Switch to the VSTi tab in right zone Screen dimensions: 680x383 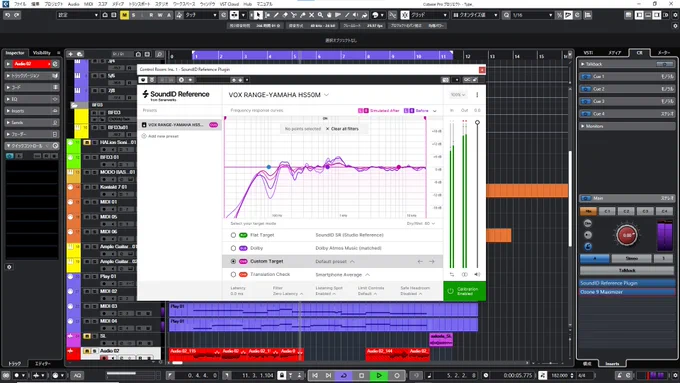(588, 53)
